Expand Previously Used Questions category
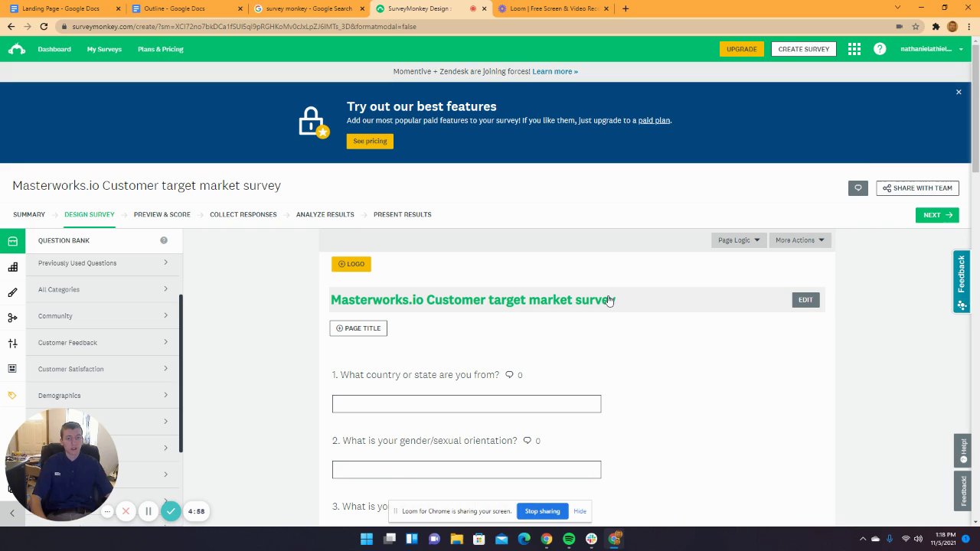980x551 pixels. (103, 263)
